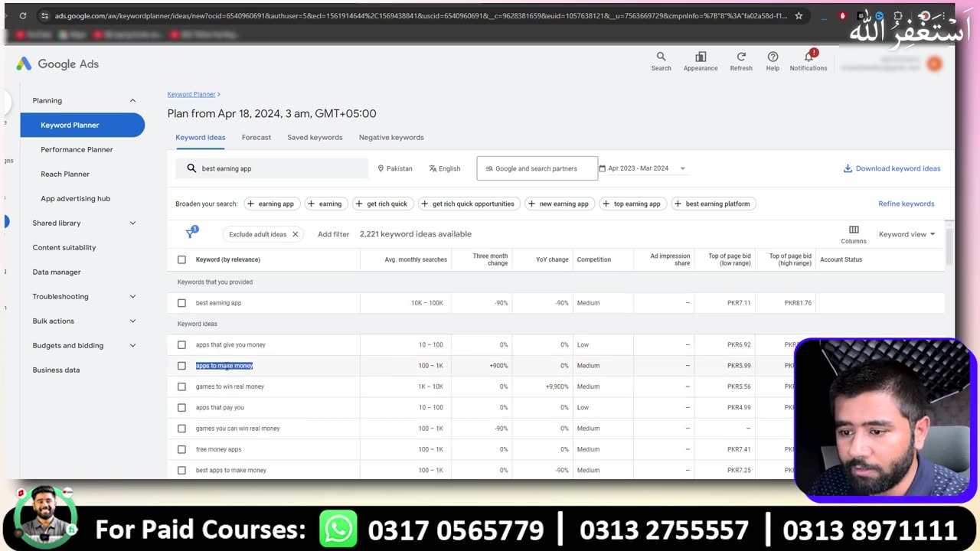Viewport: 980px width, 551px height.
Task: Open Reach Planner in sidebar
Action: pos(65,174)
